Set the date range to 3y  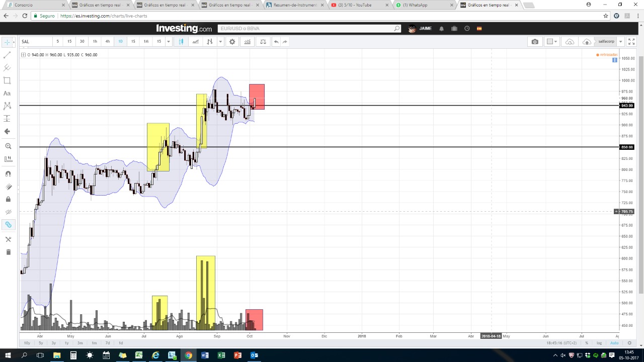pyautogui.click(x=54, y=343)
